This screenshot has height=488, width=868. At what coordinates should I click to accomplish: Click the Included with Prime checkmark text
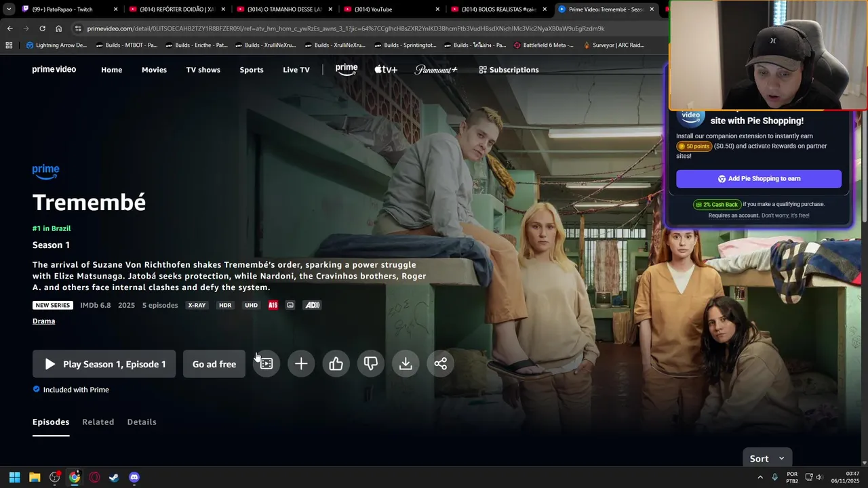pos(76,390)
